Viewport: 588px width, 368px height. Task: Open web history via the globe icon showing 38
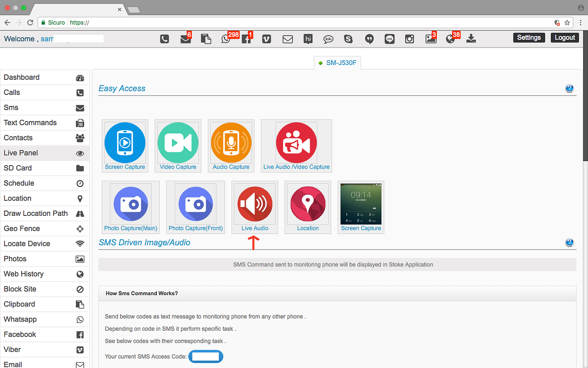coord(450,39)
